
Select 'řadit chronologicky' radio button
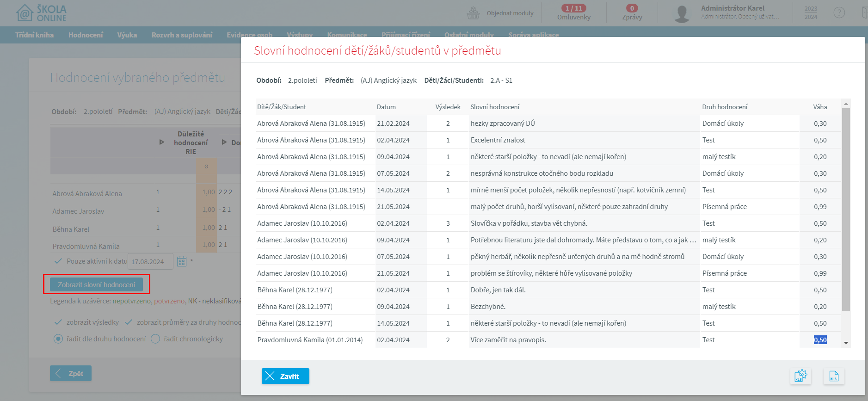(155, 339)
